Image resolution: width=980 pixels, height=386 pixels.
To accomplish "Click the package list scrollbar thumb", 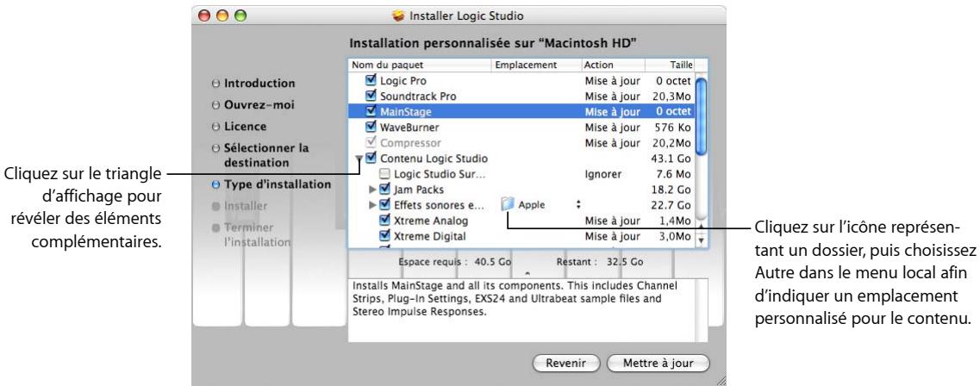I will [x=702, y=115].
